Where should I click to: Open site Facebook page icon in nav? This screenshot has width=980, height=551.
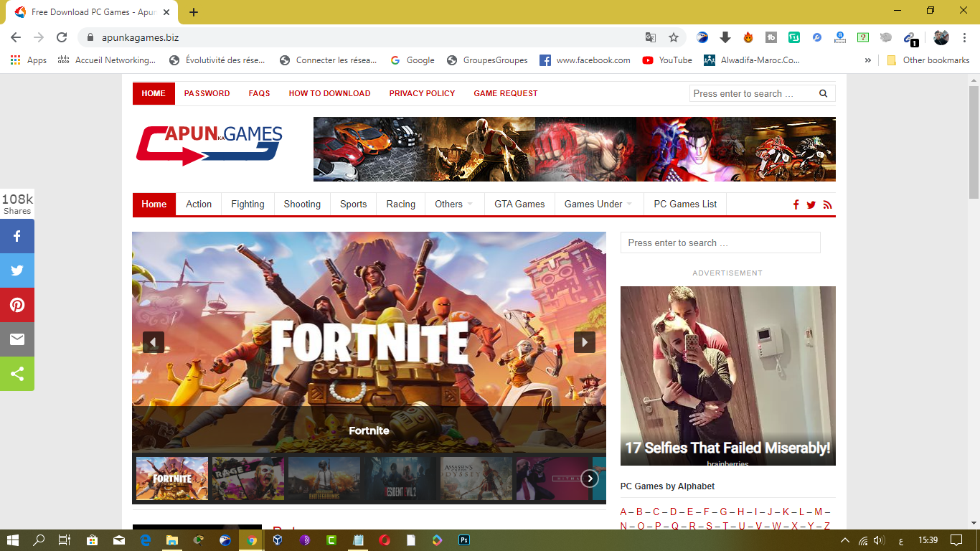point(796,204)
